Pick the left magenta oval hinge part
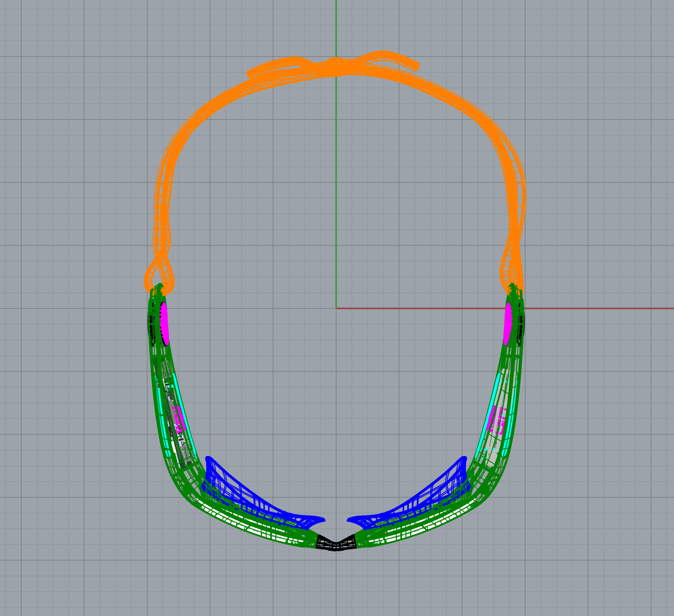The height and width of the screenshot is (616, 674). [x=164, y=324]
